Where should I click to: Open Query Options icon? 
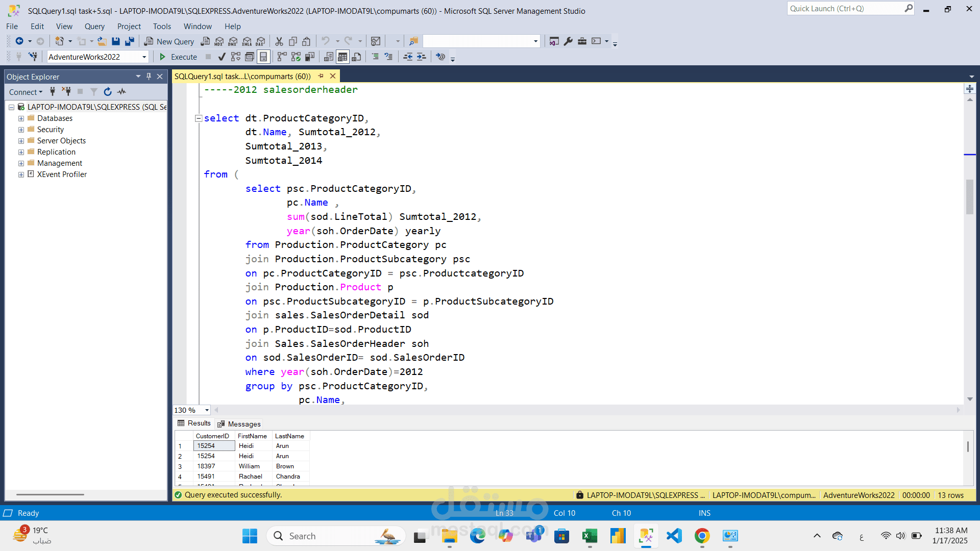(250, 57)
